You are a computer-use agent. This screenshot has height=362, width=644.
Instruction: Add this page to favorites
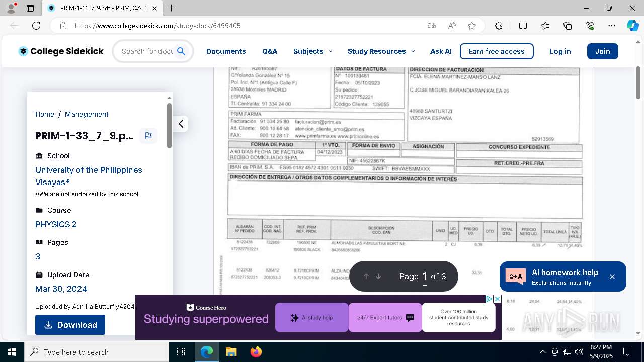coord(472,26)
